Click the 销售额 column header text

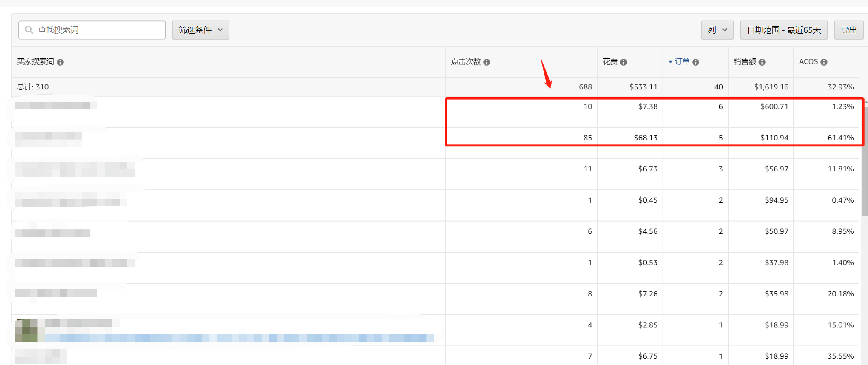745,62
